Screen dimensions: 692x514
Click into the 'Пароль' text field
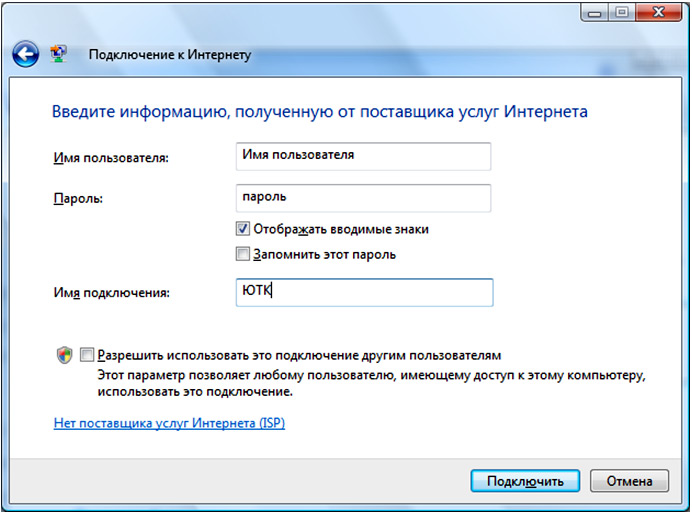[363, 198]
